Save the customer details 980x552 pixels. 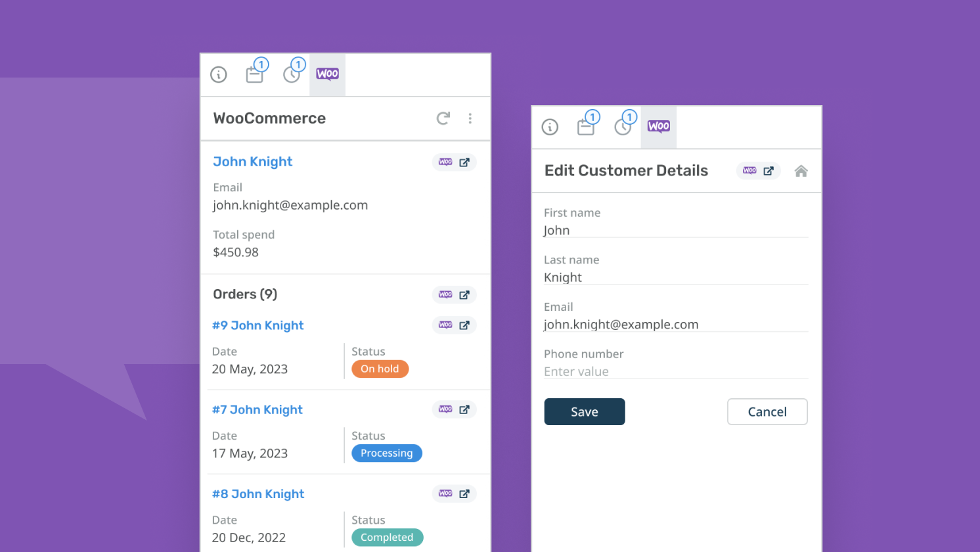click(584, 411)
